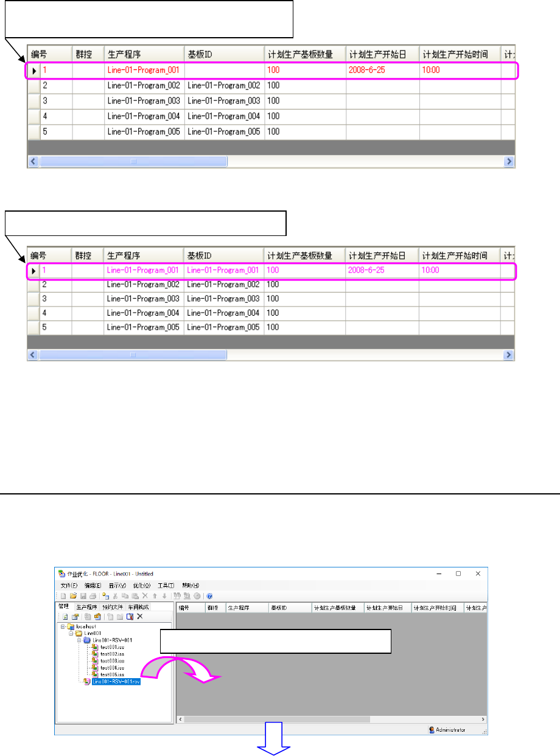This screenshot has height=756, width=560.
Task: Click the Move Down arrow toolbar icon
Action: (x=164, y=596)
